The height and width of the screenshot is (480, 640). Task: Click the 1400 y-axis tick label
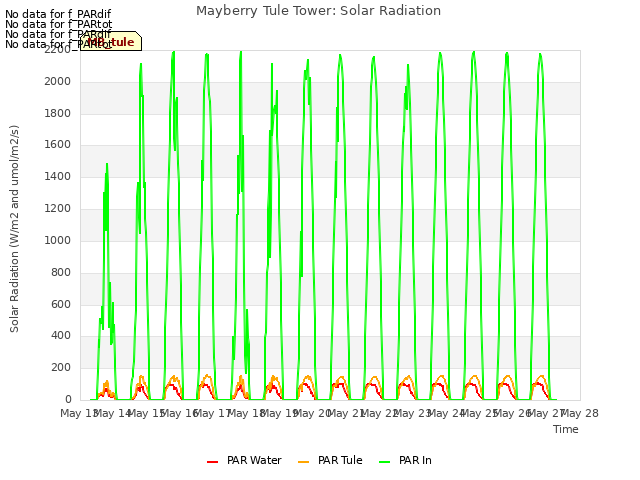coord(58,177)
